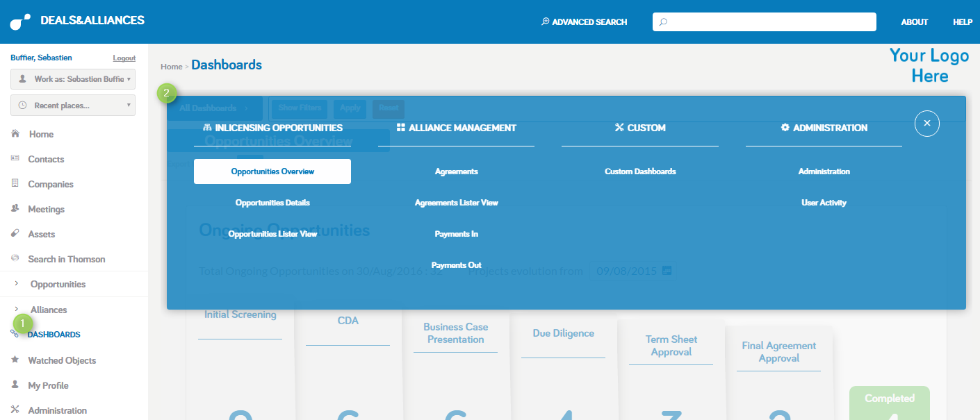
Task: Click the Companies building icon
Action: (15, 183)
